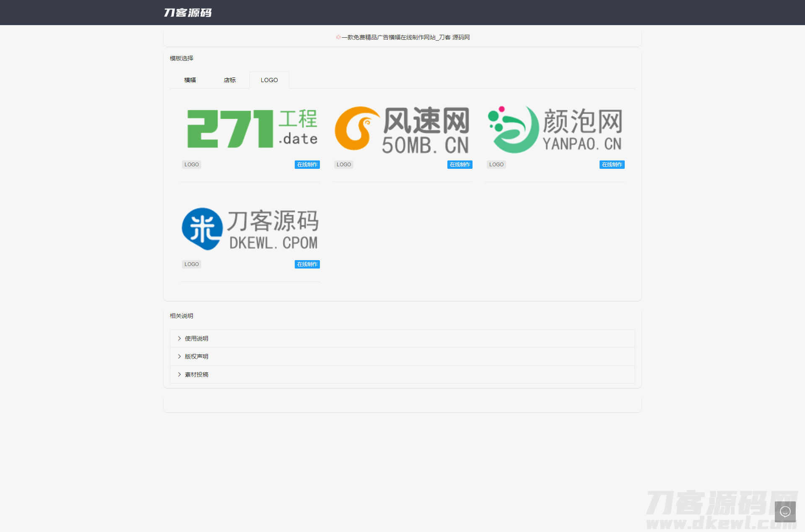Screen dimensions: 805x532
Task: Switch to the 横幅 tab
Action: [x=190, y=80]
